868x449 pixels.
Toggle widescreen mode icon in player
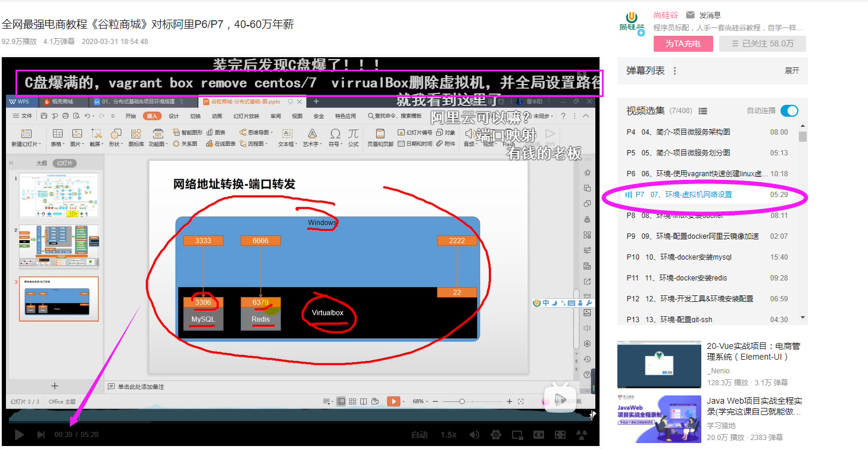[x=539, y=435]
